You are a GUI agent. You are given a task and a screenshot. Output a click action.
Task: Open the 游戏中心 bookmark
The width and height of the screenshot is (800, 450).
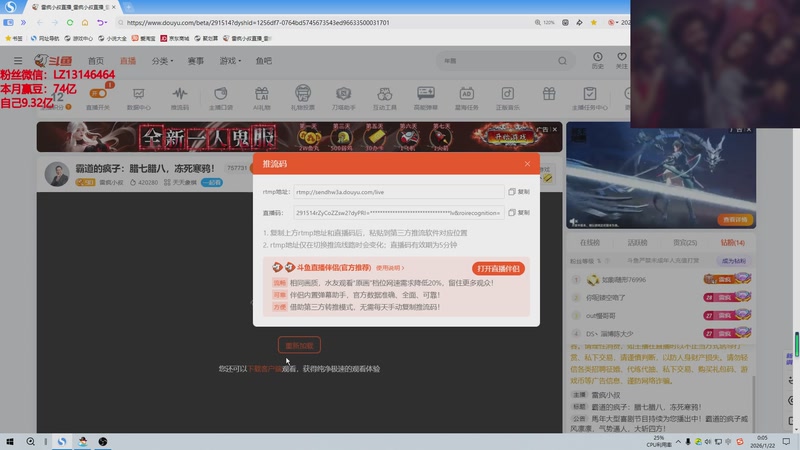point(79,38)
